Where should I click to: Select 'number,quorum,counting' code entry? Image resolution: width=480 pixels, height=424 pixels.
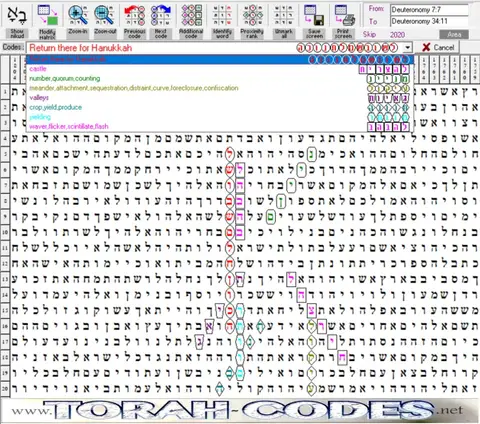[x=220, y=79]
